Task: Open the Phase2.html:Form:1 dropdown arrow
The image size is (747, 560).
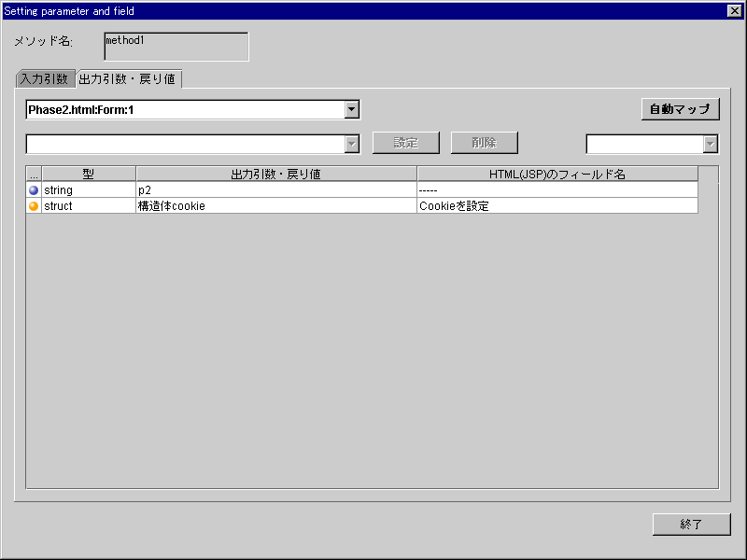Action: 351,110
